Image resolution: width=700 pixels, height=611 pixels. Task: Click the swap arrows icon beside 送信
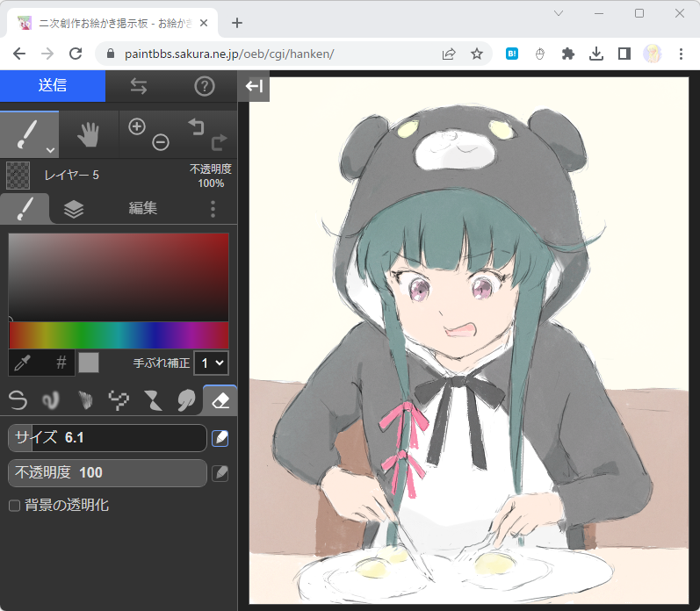tap(138, 86)
